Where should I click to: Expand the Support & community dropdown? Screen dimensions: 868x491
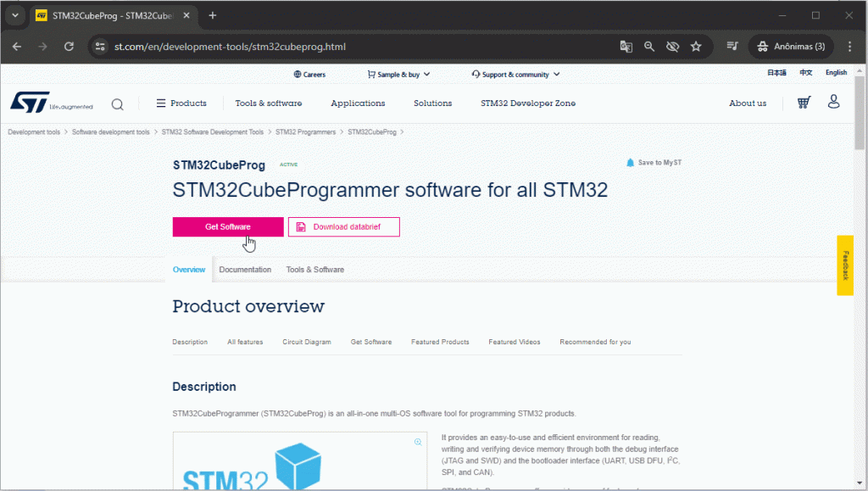tap(515, 75)
